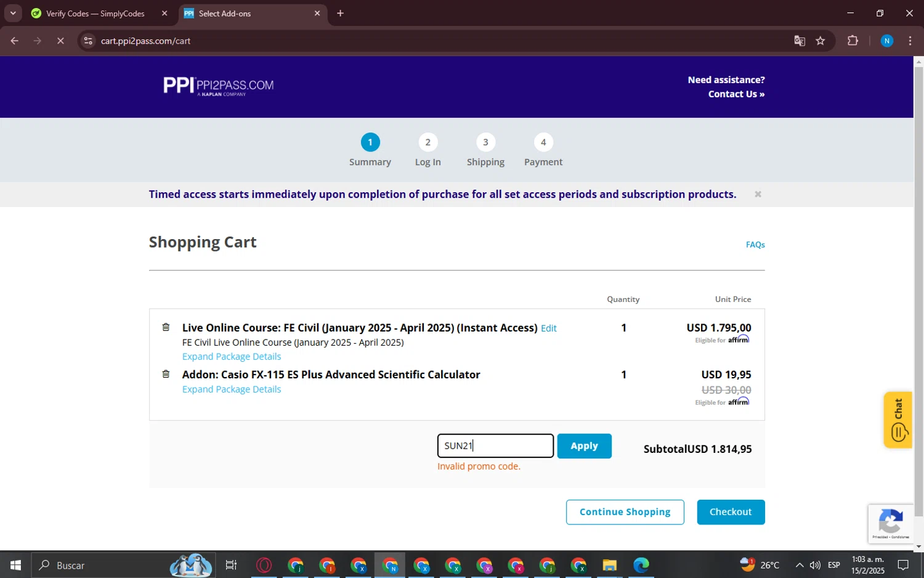Open the Chrome three-dot menu
Image resolution: width=924 pixels, height=578 pixels.
pyautogui.click(x=910, y=41)
